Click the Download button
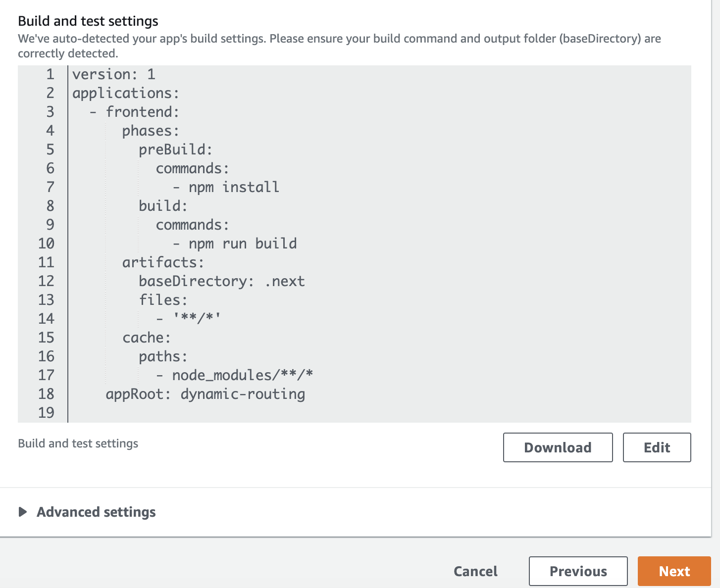720x588 pixels. pos(557,447)
